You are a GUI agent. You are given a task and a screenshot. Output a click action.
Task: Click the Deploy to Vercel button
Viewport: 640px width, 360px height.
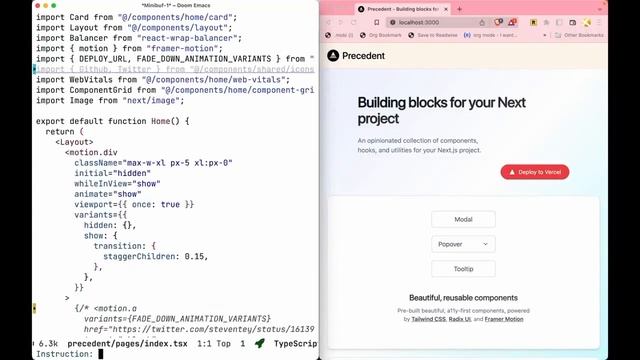[x=535, y=172]
